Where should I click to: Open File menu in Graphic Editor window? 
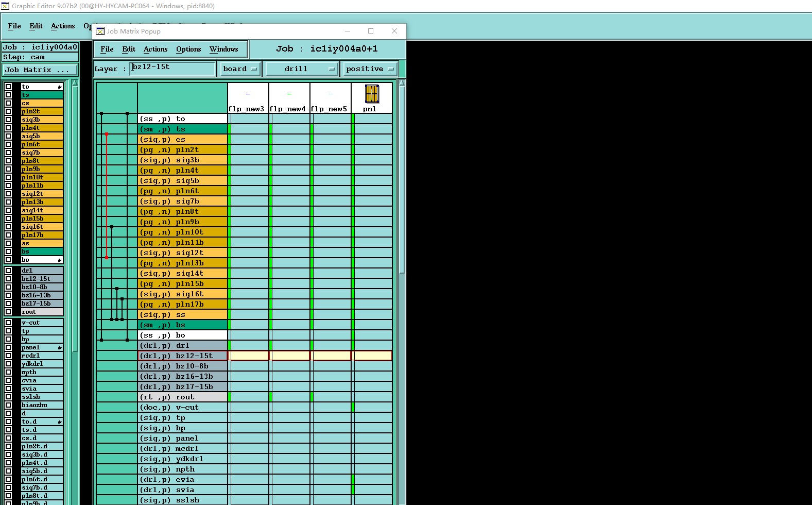(x=14, y=26)
